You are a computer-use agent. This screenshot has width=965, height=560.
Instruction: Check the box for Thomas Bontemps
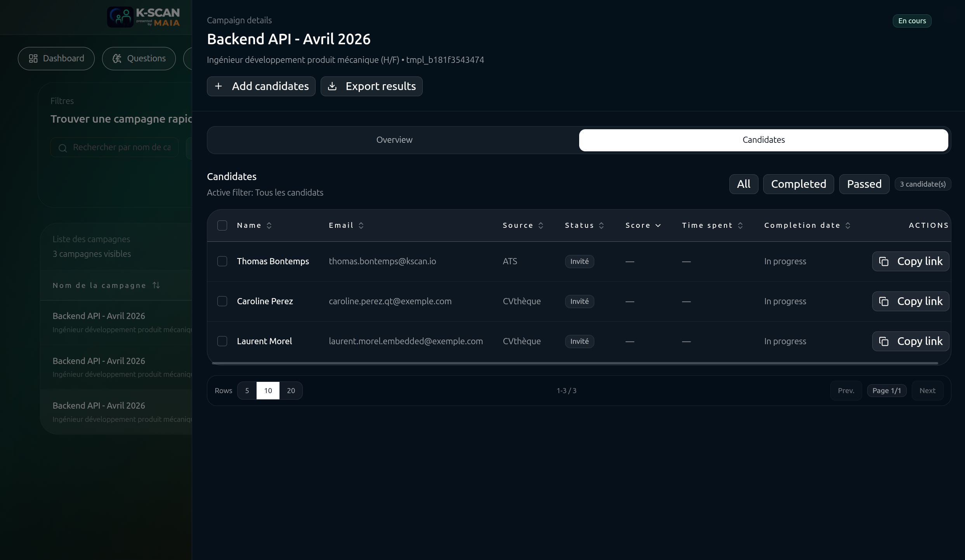click(222, 261)
